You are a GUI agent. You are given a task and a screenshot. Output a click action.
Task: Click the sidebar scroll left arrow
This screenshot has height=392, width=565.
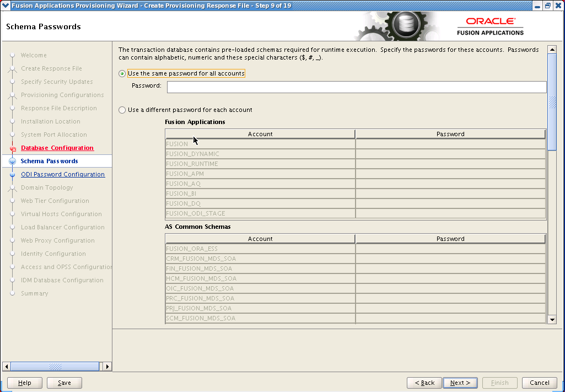coord(6,367)
